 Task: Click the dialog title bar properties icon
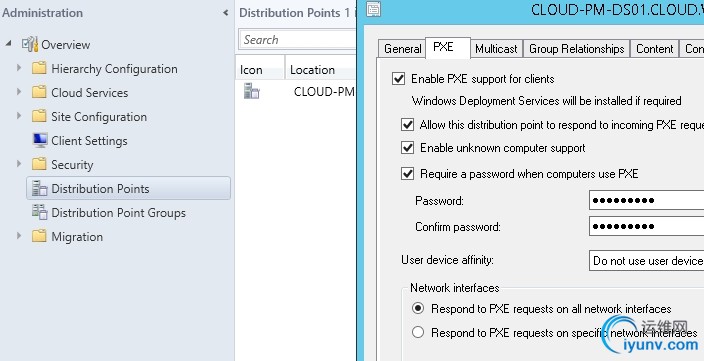click(x=373, y=9)
